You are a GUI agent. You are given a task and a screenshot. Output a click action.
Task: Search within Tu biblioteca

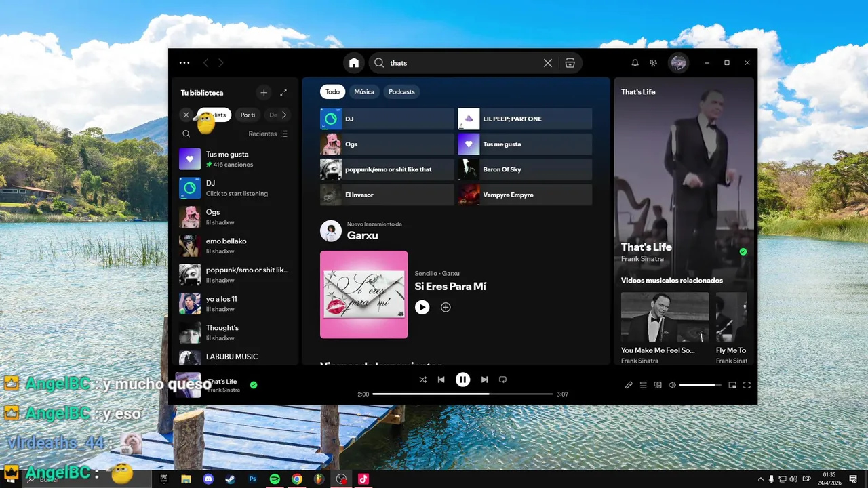186,134
